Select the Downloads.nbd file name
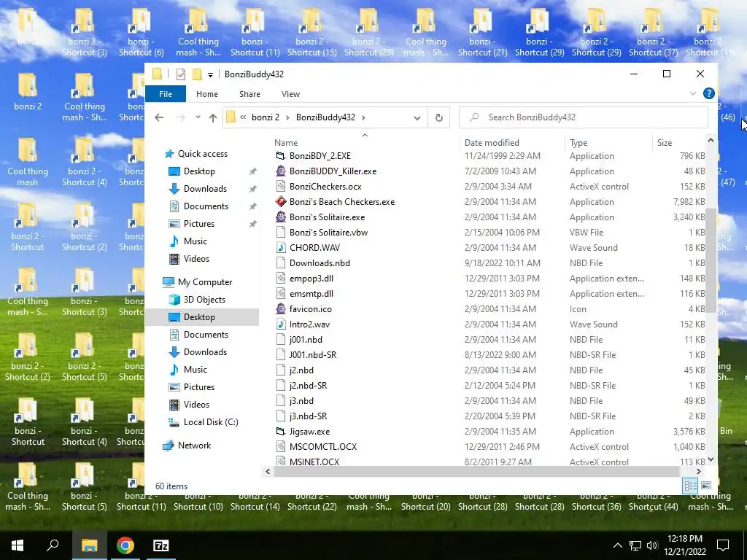 (x=320, y=262)
